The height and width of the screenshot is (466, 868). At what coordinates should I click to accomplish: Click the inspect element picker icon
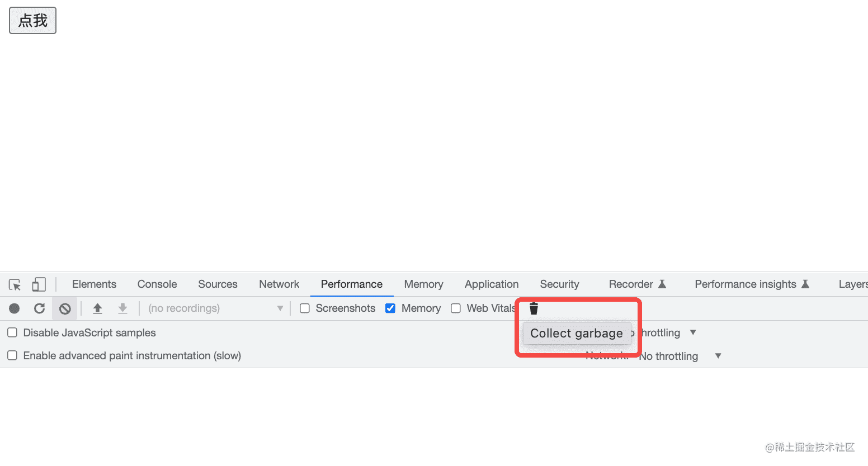tap(15, 284)
